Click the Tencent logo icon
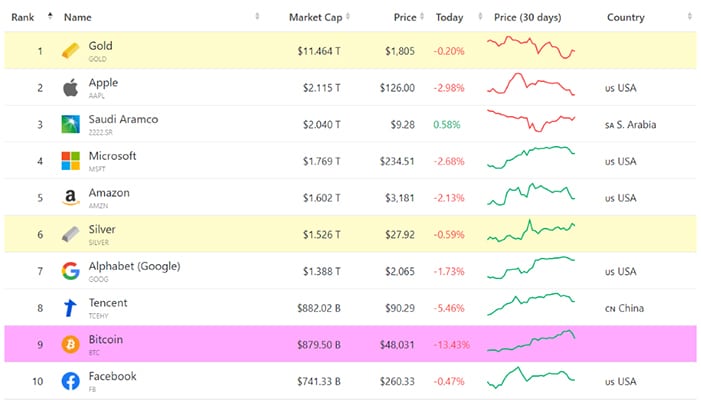This screenshot has width=701, height=400. (70, 308)
